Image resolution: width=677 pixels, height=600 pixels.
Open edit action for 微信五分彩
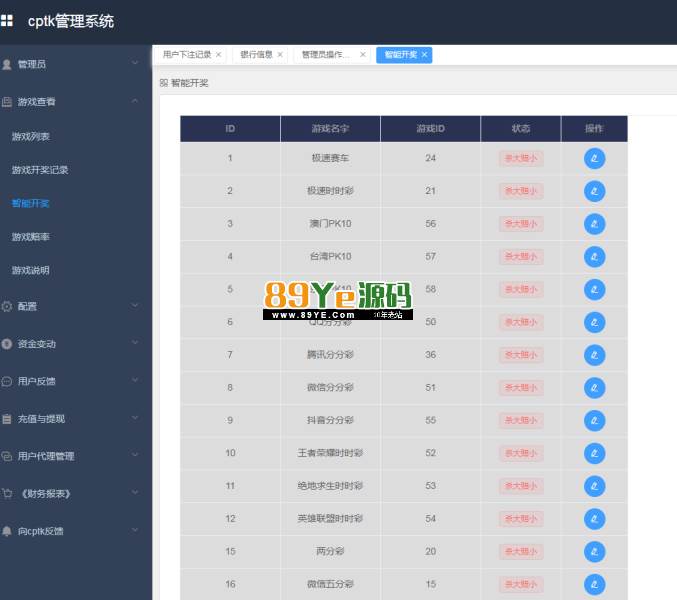tap(594, 585)
